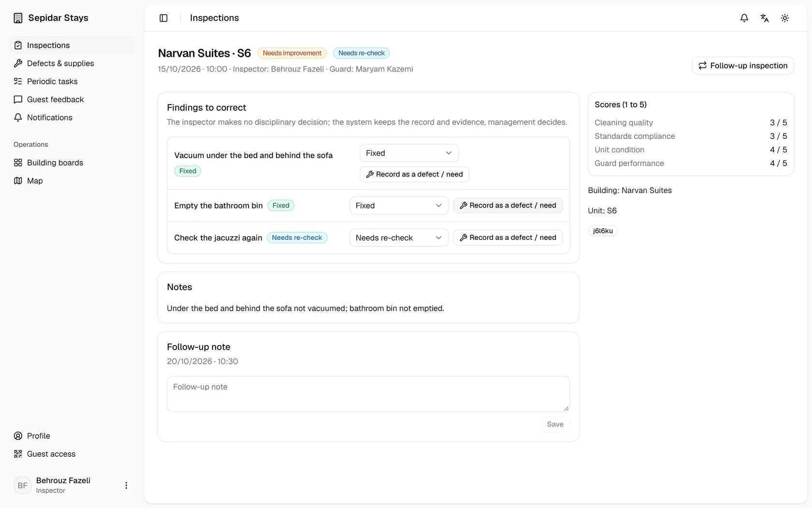The image size is (812, 508).
Task: Record bathroom bin finding as defect / need
Action: point(507,206)
